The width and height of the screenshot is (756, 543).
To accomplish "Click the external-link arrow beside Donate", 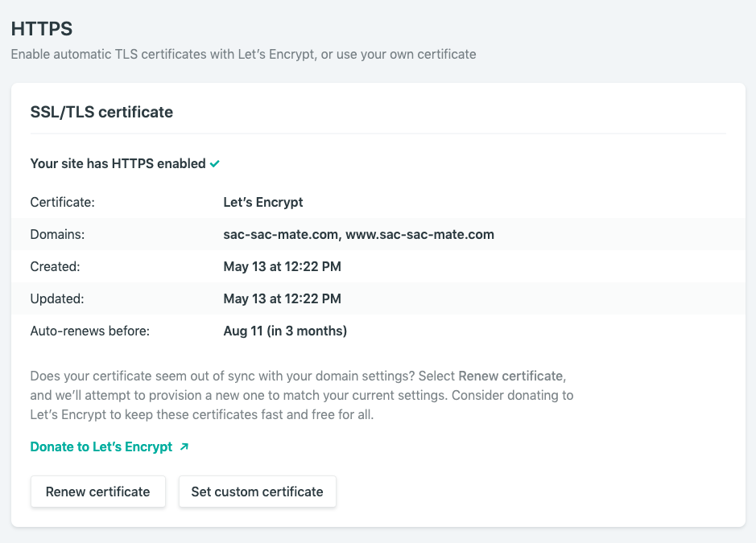I will 184,446.
